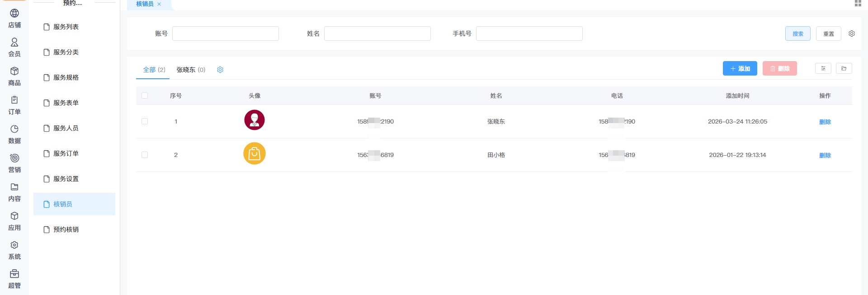Image resolution: width=868 pixels, height=295 pixels.
Task: Focus the 账号 search input field
Action: click(x=226, y=33)
